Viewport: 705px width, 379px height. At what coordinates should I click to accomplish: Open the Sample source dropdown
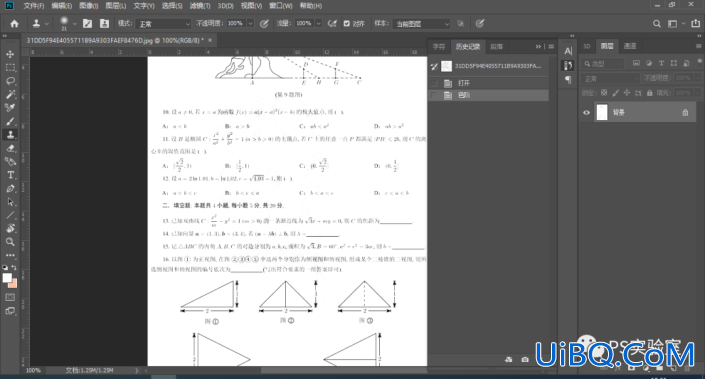pyautogui.click(x=421, y=24)
